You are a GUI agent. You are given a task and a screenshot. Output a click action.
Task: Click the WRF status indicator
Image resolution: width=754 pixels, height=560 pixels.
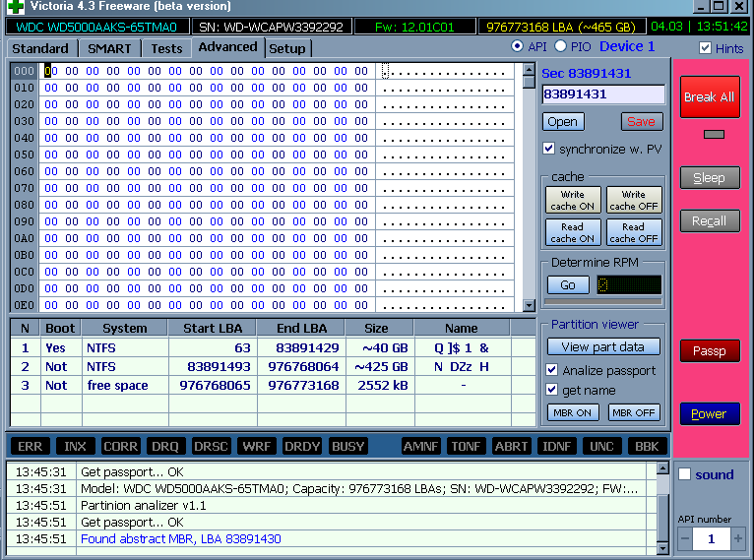(x=257, y=446)
